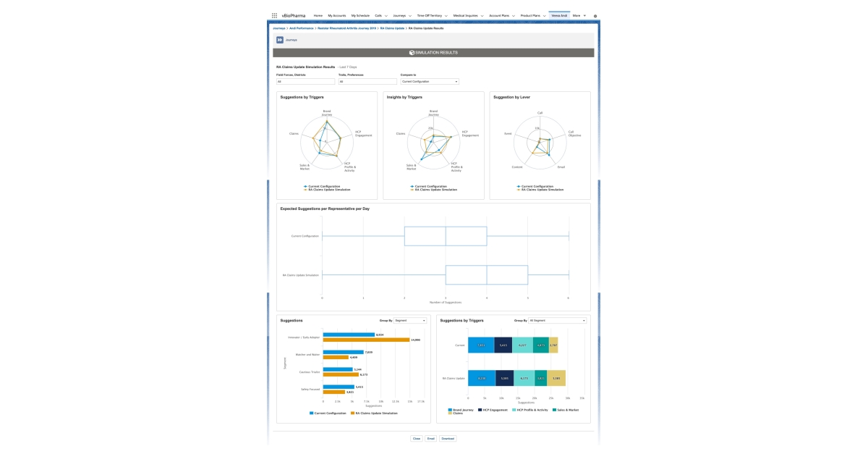This screenshot has height=454, width=868.
Task: Toggle RA Claims Update Simulation legend in Suggestions chart
Action: pyautogui.click(x=375, y=413)
